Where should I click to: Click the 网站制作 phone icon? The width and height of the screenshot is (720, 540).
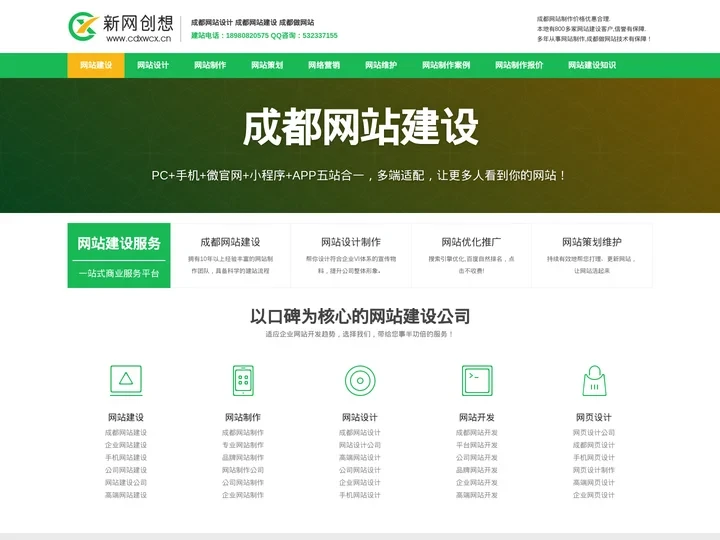(x=243, y=380)
